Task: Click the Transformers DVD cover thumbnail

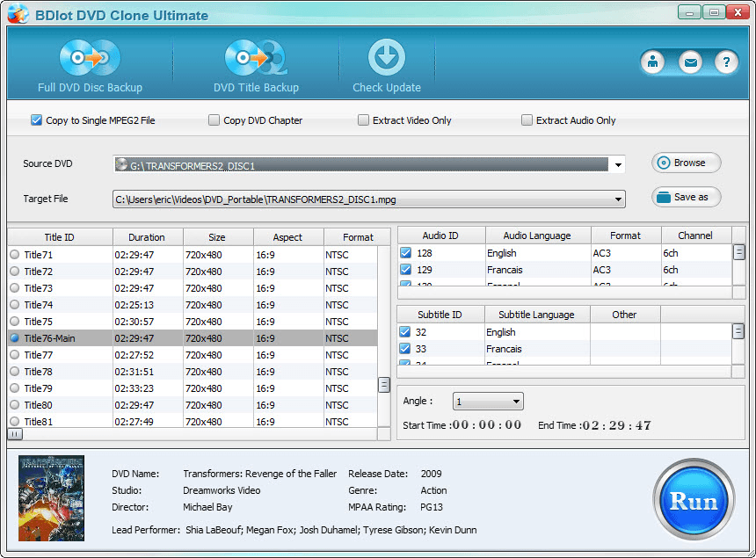Action: coord(51,497)
